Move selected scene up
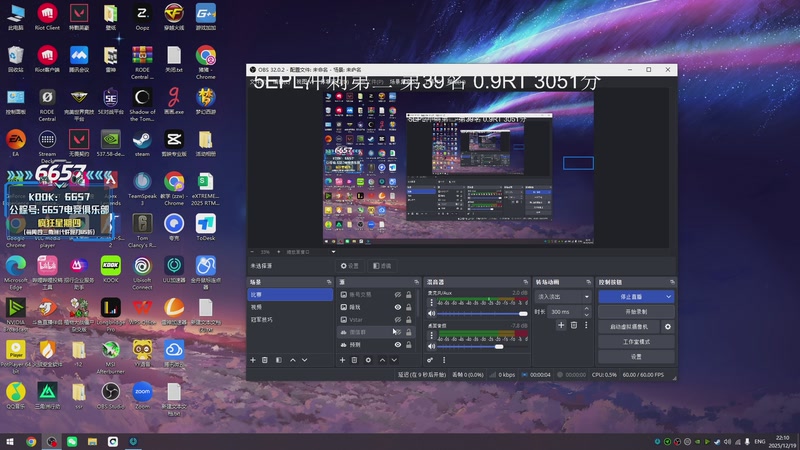The image size is (800, 450). point(293,360)
